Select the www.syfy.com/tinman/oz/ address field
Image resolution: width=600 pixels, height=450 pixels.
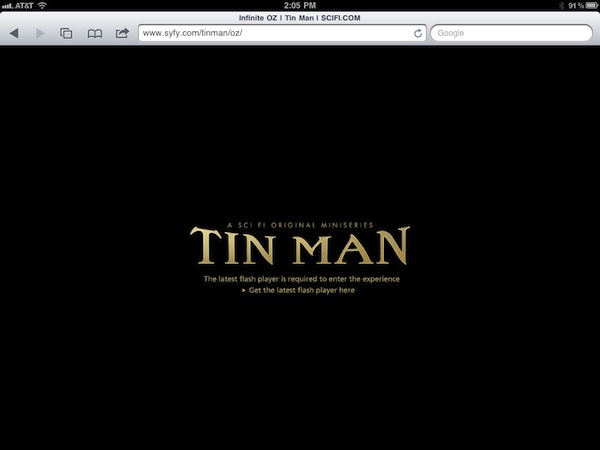click(x=282, y=33)
